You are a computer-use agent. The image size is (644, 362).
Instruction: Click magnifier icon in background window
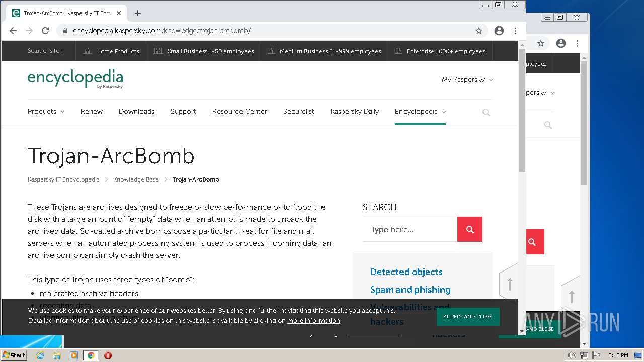coord(548,125)
